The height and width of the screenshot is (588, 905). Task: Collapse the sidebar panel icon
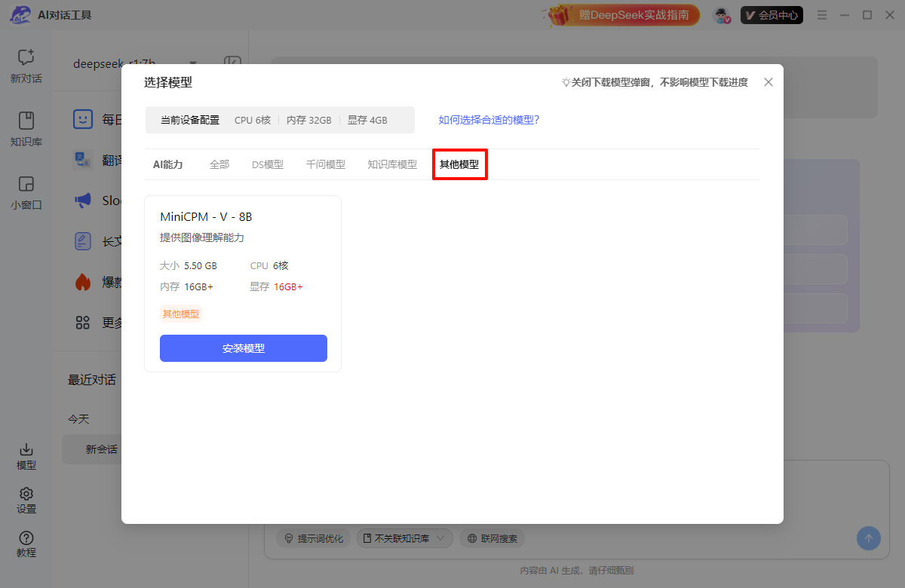pyautogui.click(x=232, y=63)
